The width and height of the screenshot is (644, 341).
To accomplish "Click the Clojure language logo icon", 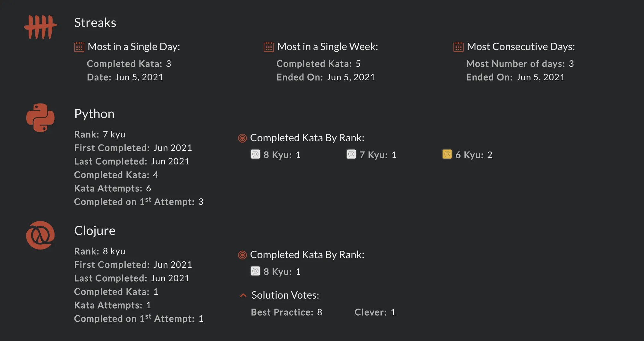I will [x=40, y=235].
